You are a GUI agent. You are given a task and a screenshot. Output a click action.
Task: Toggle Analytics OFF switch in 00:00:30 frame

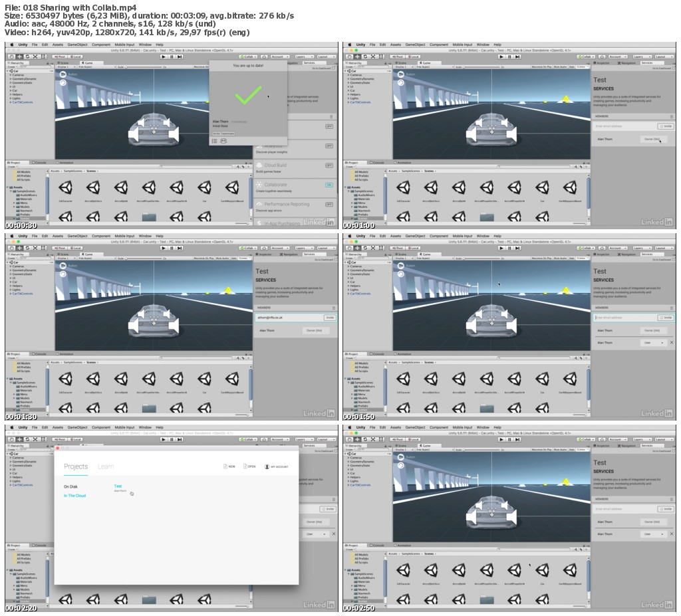329,146
